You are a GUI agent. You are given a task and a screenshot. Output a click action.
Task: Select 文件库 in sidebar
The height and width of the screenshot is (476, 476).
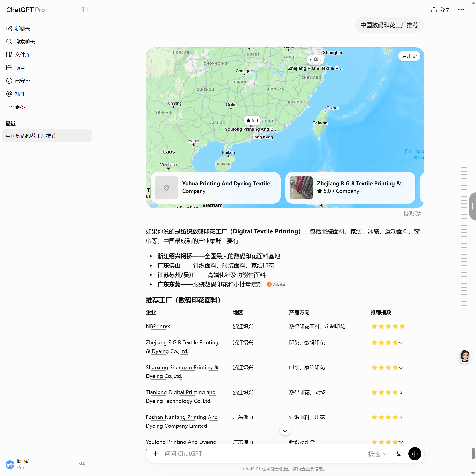pos(22,54)
